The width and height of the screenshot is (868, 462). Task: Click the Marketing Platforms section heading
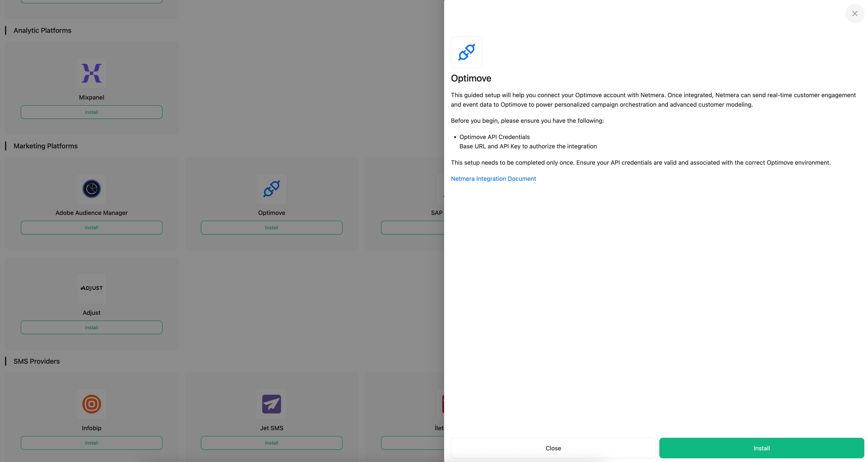45,146
